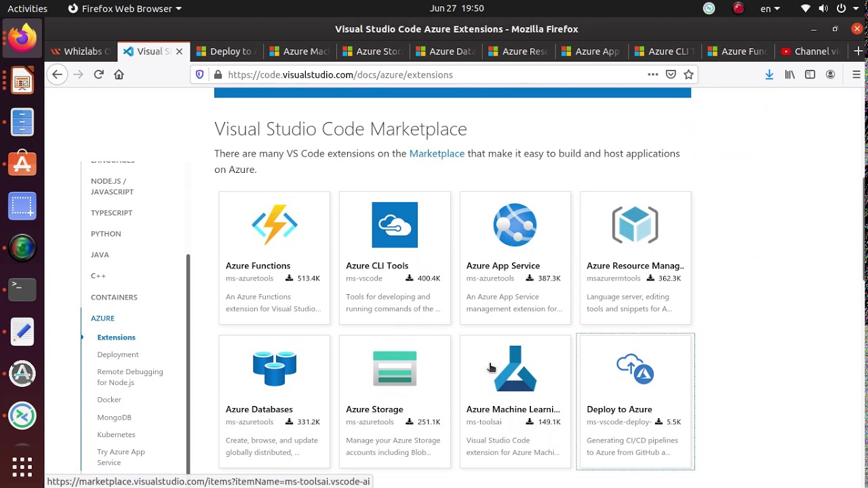Screen dimensions: 868x488
Task: View site tracking protection shield icon
Action: (199, 75)
